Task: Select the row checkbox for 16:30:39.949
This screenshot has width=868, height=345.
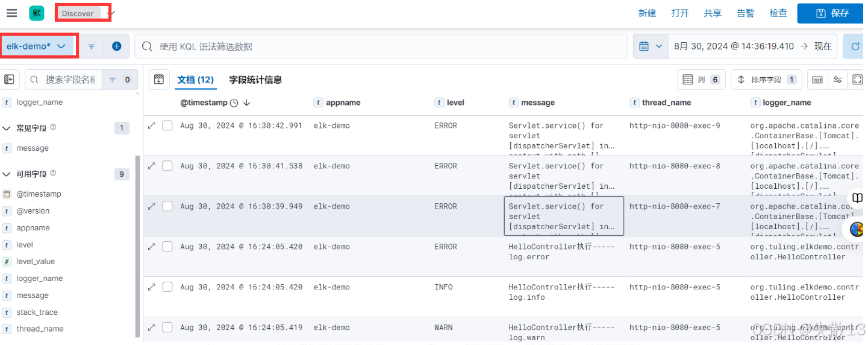Action: 167,206
